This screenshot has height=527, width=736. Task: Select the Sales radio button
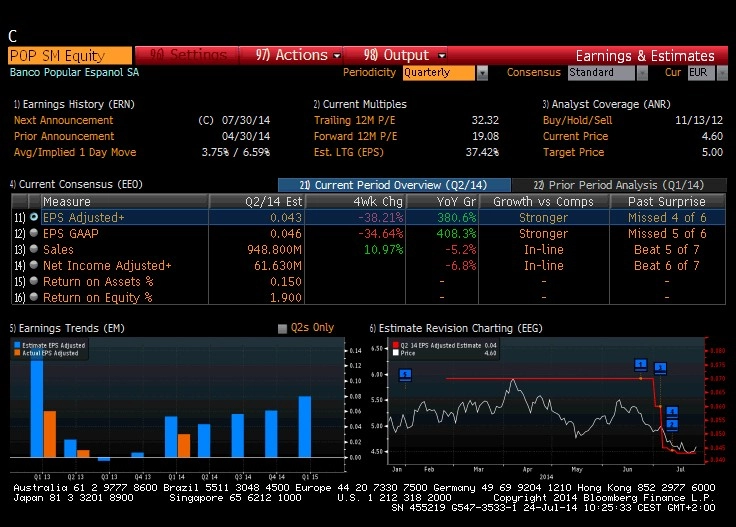[34, 249]
